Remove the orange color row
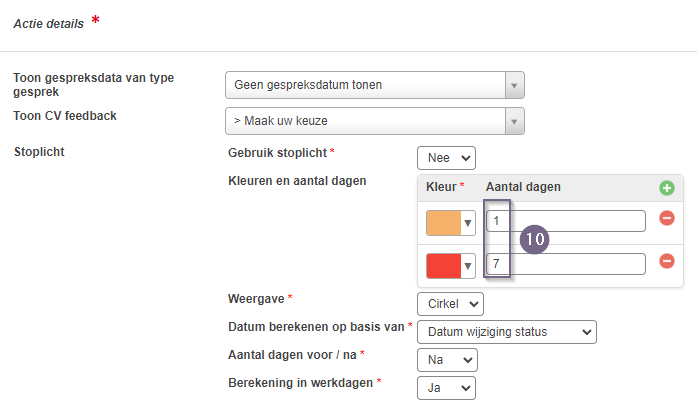The image size is (697, 409). (666, 218)
